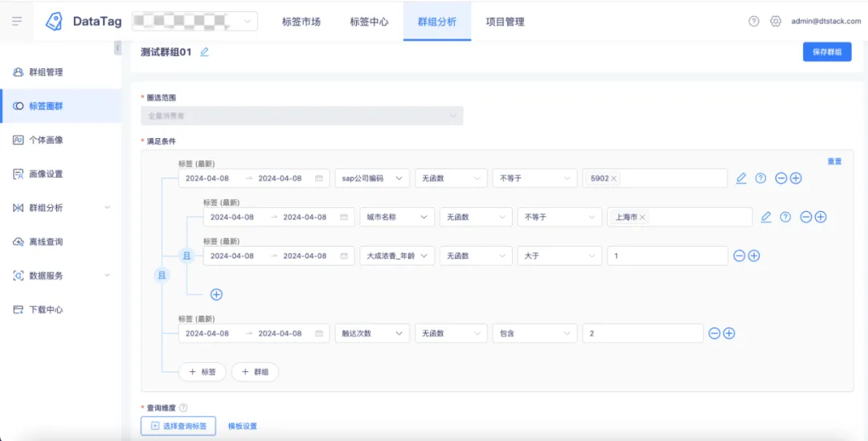Open the help question mark in top bar
Viewport: 868px width, 441px height.
[x=753, y=21]
